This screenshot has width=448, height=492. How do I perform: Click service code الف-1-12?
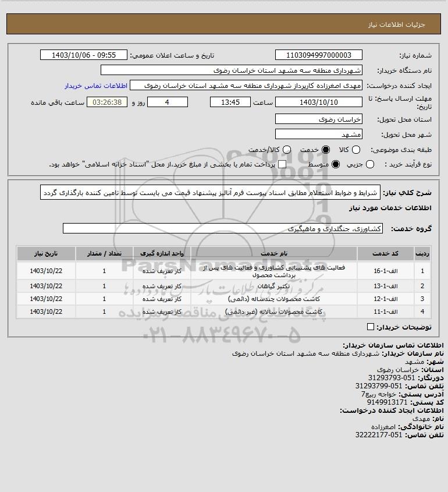point(385,299)
